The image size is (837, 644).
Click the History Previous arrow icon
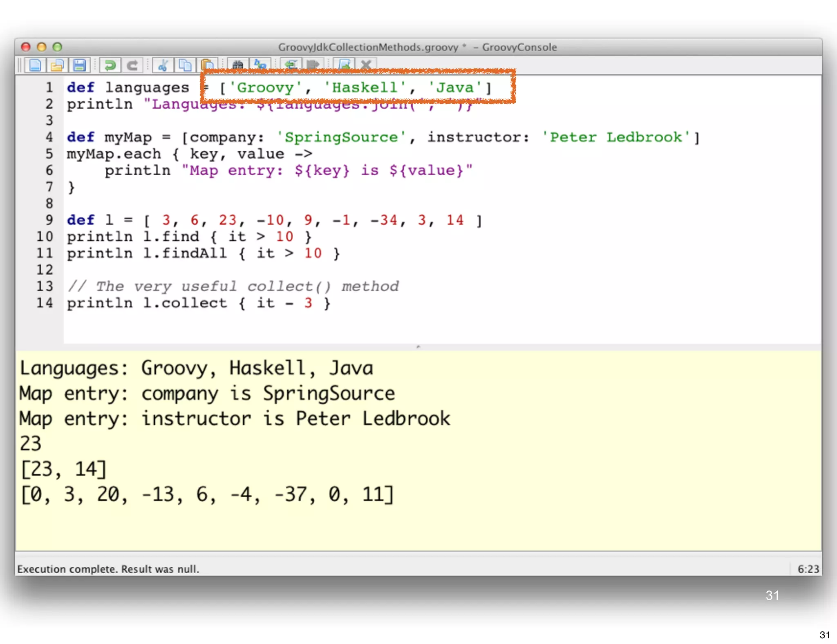coord(291,65)
